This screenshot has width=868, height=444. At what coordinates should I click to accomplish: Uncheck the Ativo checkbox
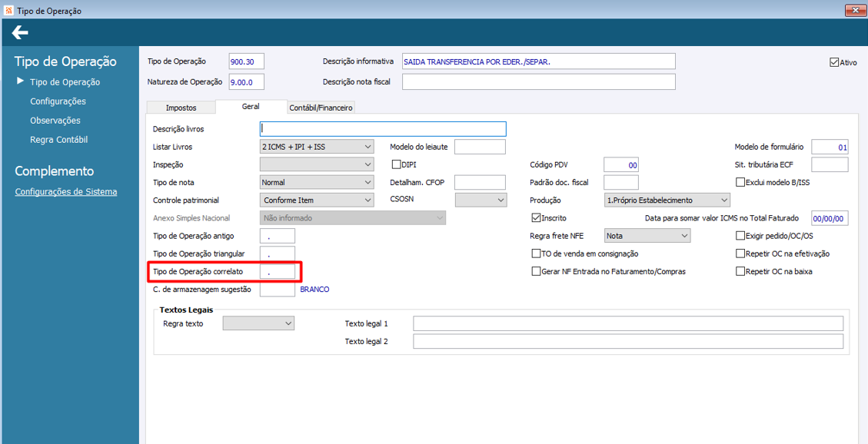(x=834, y=62)
